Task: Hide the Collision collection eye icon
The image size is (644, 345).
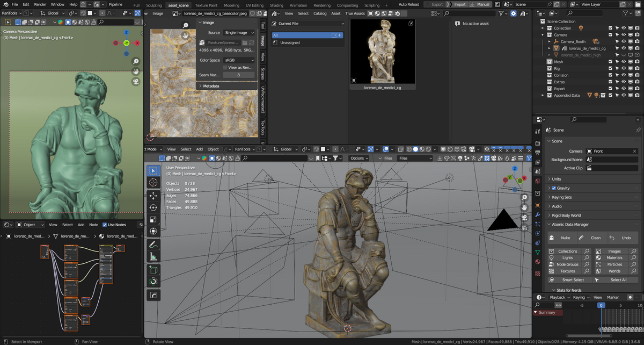Action: [x=623, y=75]
